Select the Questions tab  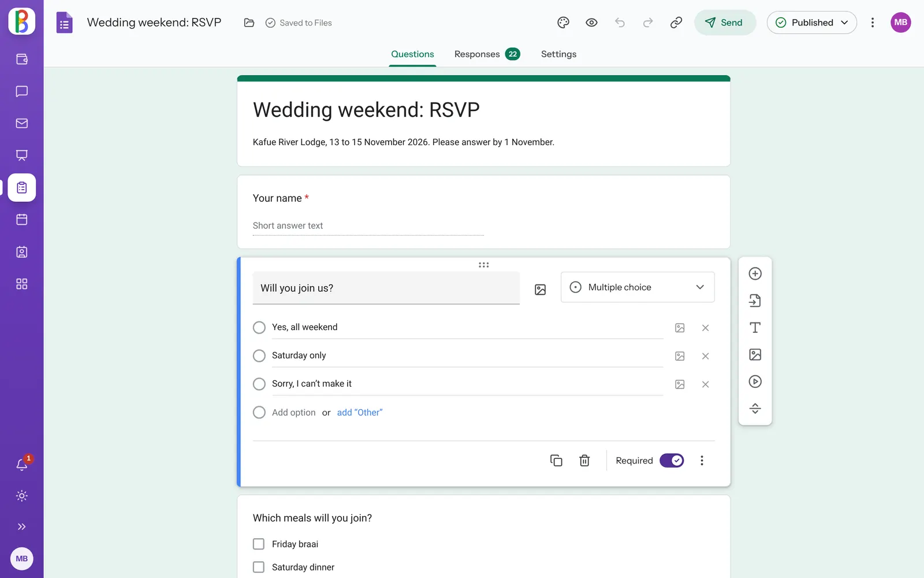pos(412,54)
